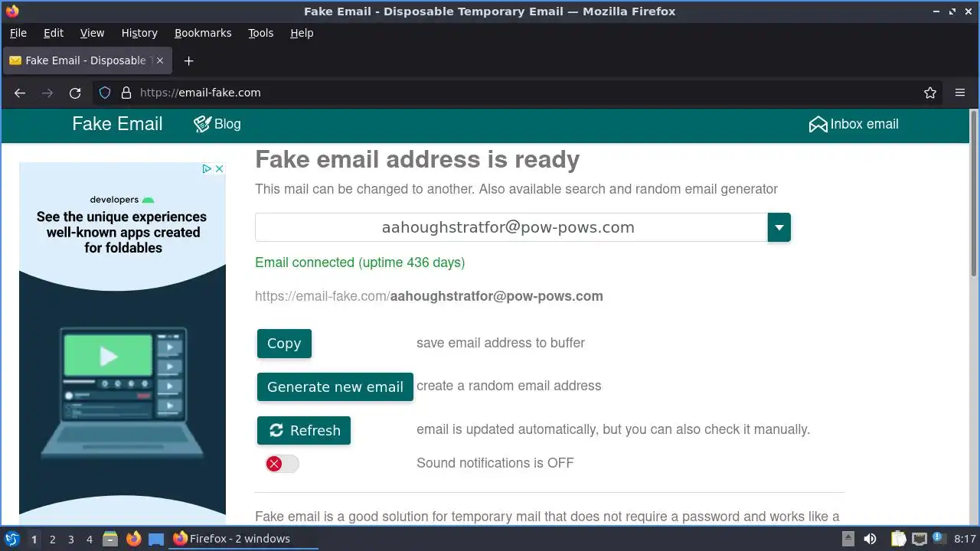Reload the page with the reload icon
This screenshot has width=980, height=551.
tap(75, 93)
